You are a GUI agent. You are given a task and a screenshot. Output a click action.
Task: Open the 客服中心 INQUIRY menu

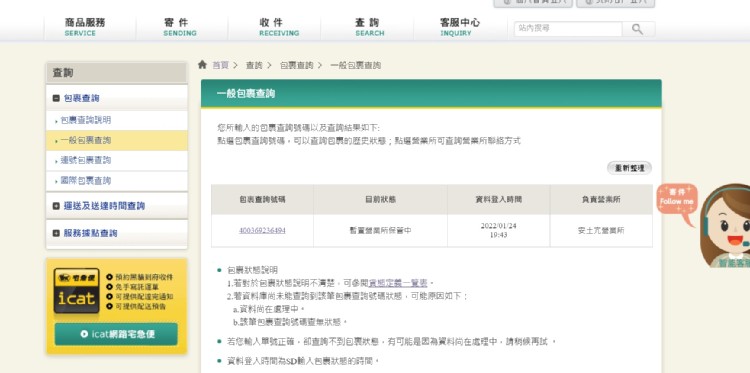click(x=459, y=27)
